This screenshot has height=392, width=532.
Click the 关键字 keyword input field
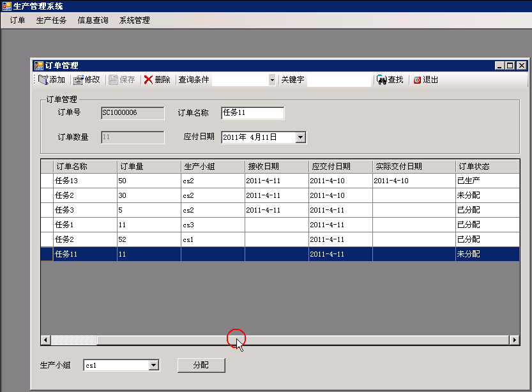pyautogui.click(x=339, y=80)
